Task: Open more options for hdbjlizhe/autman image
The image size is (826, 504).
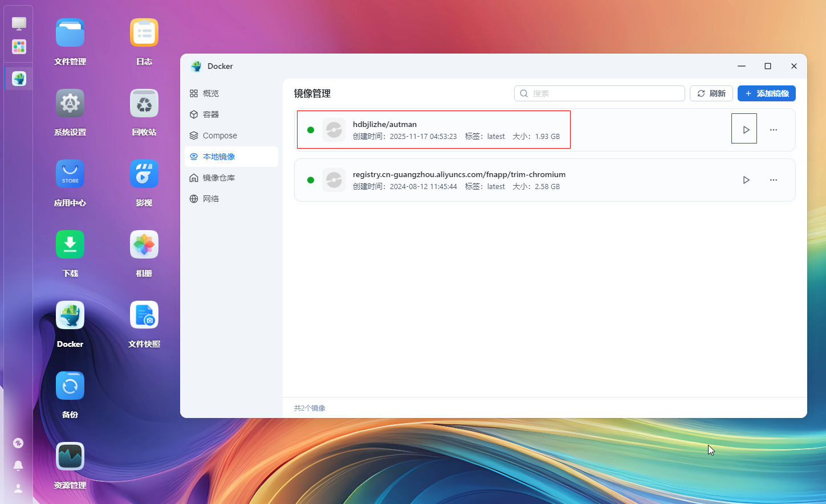Action: (x=773, y=130)
